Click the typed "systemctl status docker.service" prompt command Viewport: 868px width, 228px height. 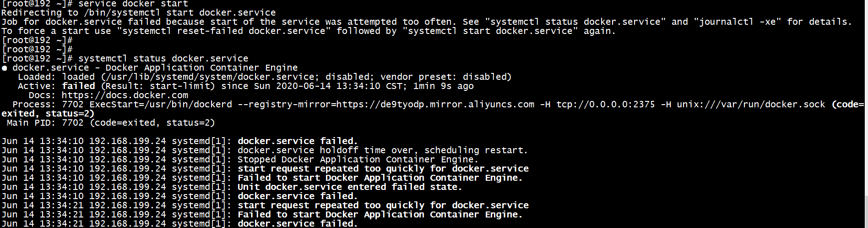163,59
